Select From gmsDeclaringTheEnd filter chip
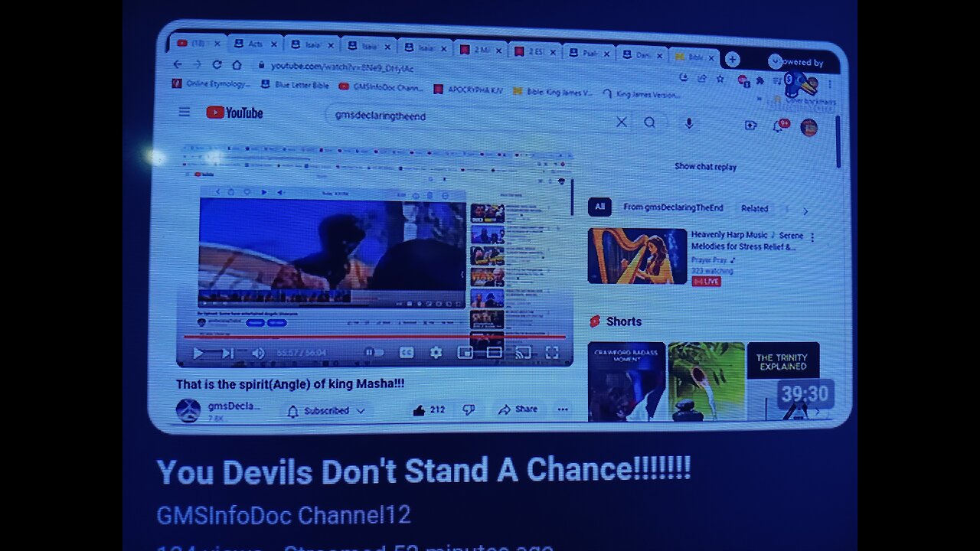Viewport: 980px width, 551px height. 673,207
